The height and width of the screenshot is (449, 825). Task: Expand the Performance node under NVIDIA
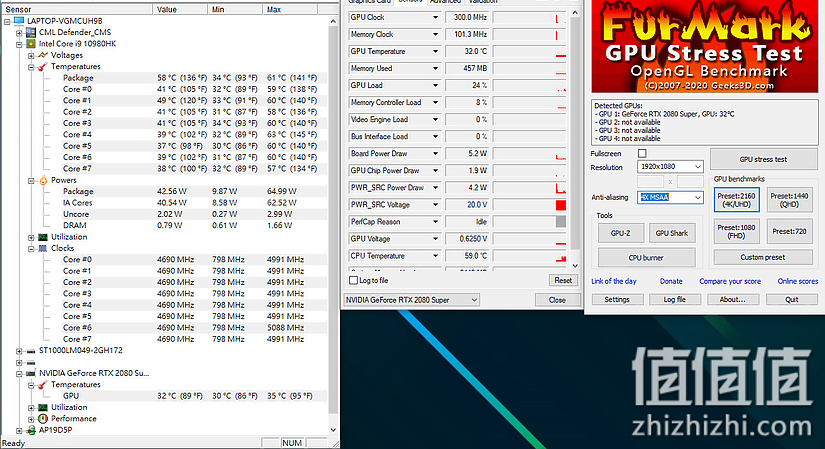(31, 419)
